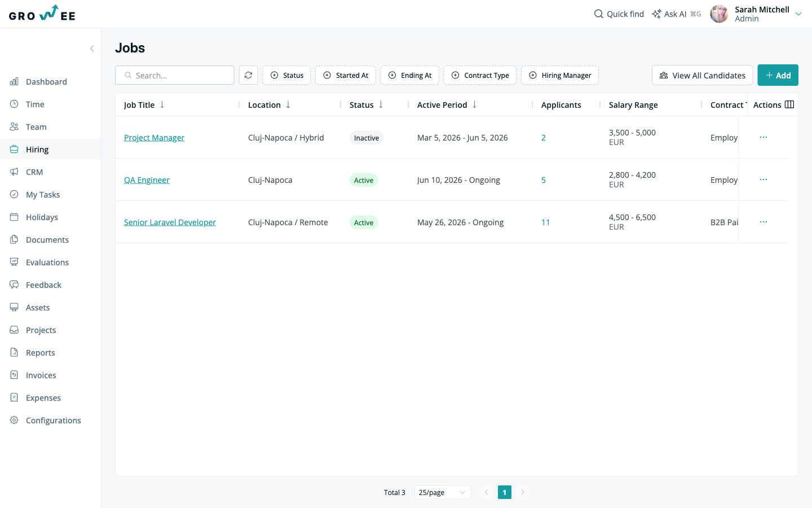Click Sarah Mitchell's avatar

[719, 14]
